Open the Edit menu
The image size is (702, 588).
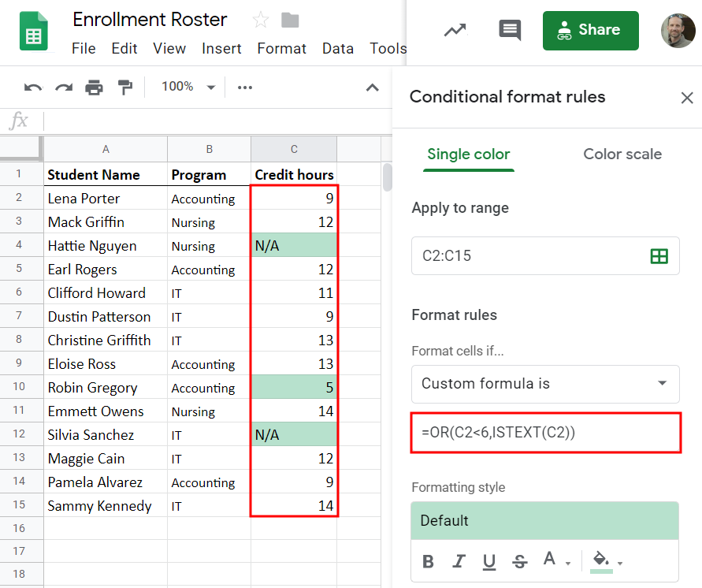point(124,48)
